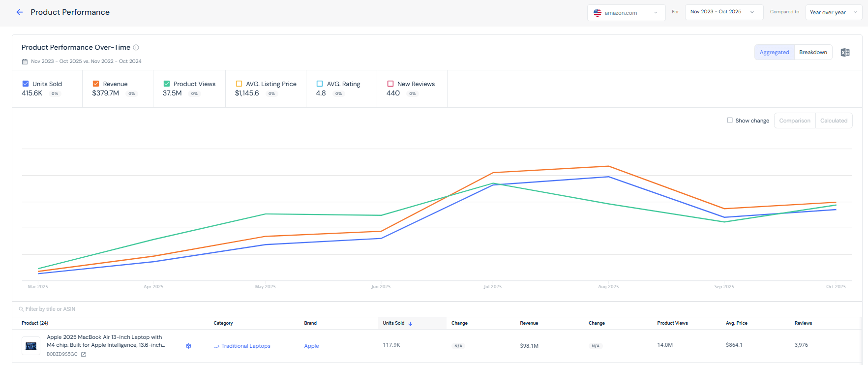Uncheck the Product Views metric checkbox
The height and width of the screenshot is (365, 868).
(167, 84)
